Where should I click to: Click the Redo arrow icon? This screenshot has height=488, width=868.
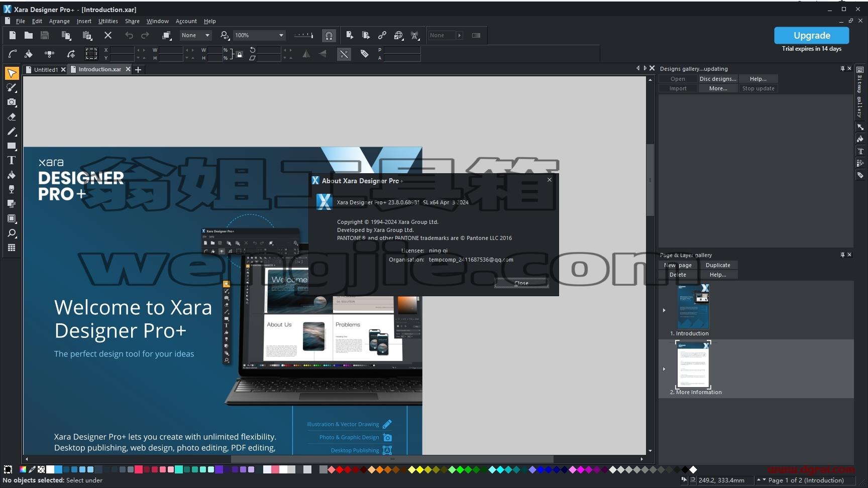(145, 35)
